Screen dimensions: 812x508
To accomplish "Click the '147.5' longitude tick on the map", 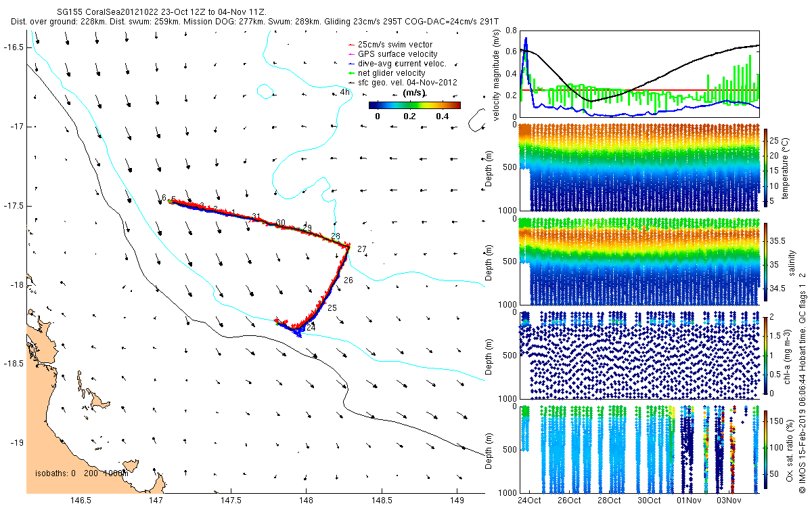I will (231, 501).
